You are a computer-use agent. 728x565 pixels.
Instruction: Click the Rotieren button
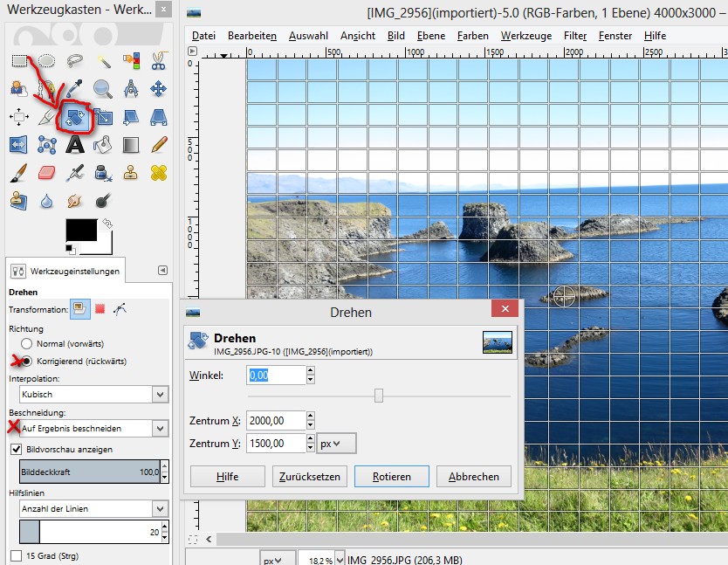[x=392, y=477]
